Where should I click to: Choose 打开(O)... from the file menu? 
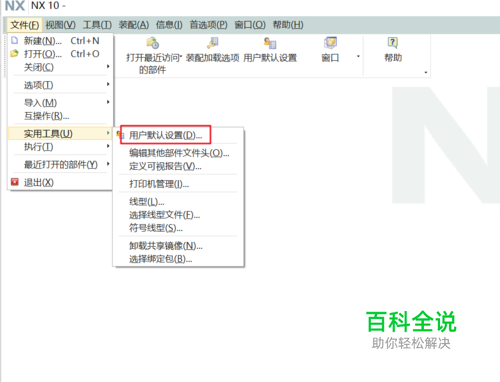61,54
